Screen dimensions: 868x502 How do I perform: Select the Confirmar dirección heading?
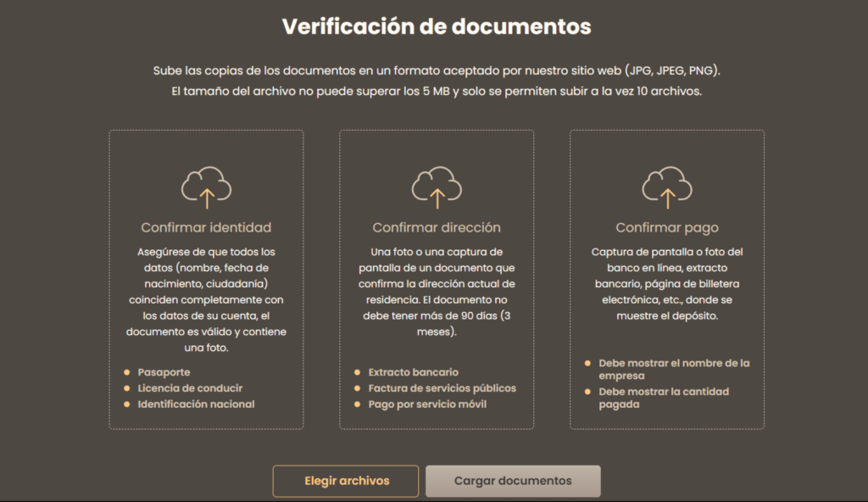(x=437, y=227)
